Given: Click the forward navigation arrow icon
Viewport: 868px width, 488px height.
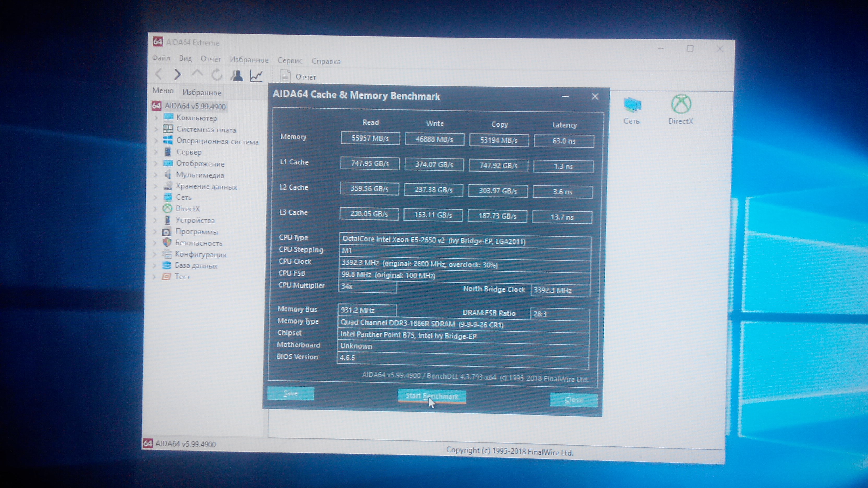Looking at the screenshot, I should coord(178,74).
